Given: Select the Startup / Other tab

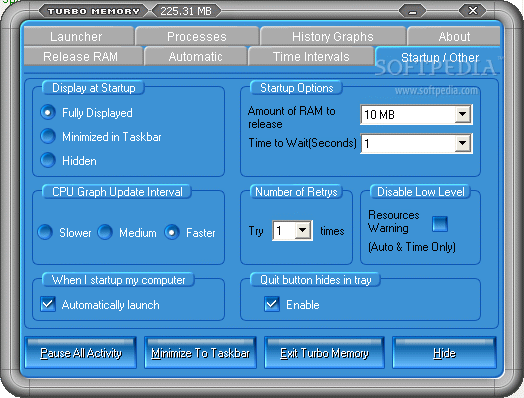Looking at the screenshot, I should click(439, 57).
